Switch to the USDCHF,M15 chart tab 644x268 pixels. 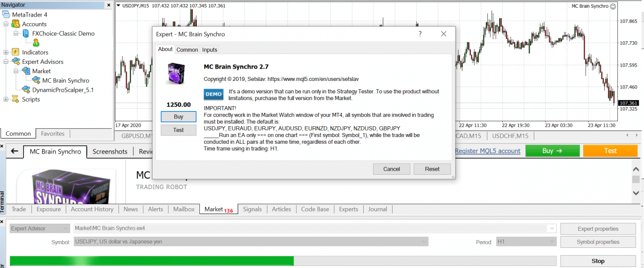(x=511, y=136)
